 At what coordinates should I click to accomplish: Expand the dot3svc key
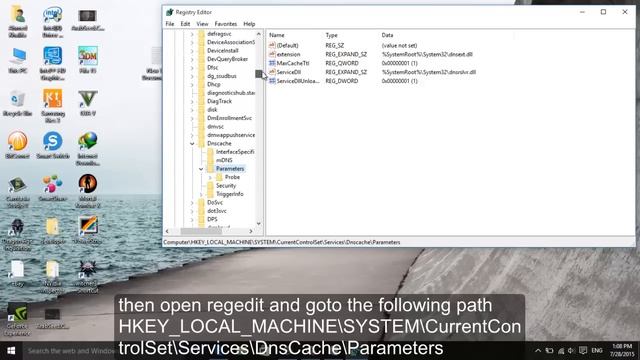point(192,211)
